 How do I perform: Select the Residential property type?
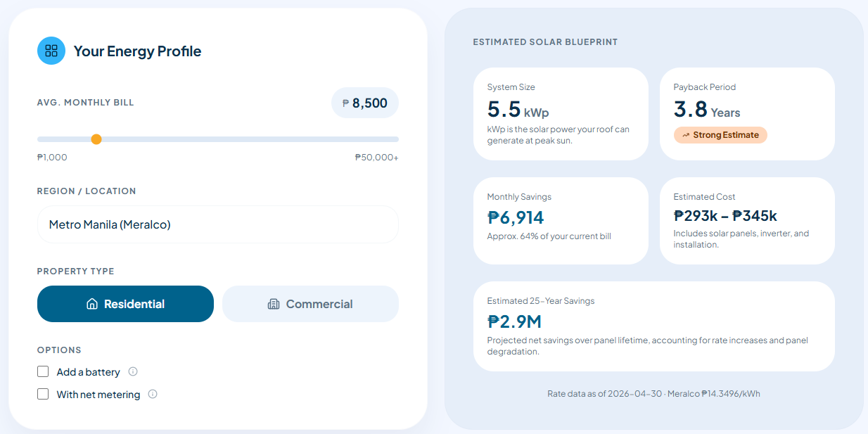tap(125, 304)
